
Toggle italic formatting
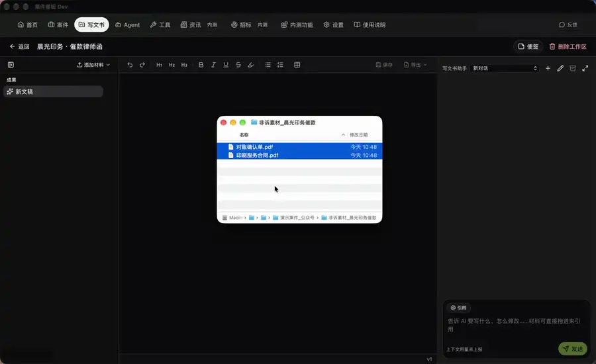213,65
